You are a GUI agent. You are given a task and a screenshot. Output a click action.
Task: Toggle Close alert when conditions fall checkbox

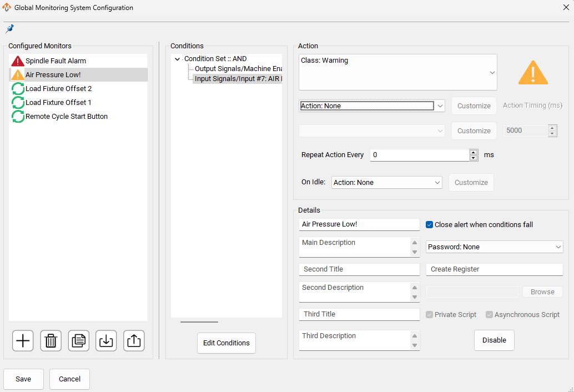429,225
